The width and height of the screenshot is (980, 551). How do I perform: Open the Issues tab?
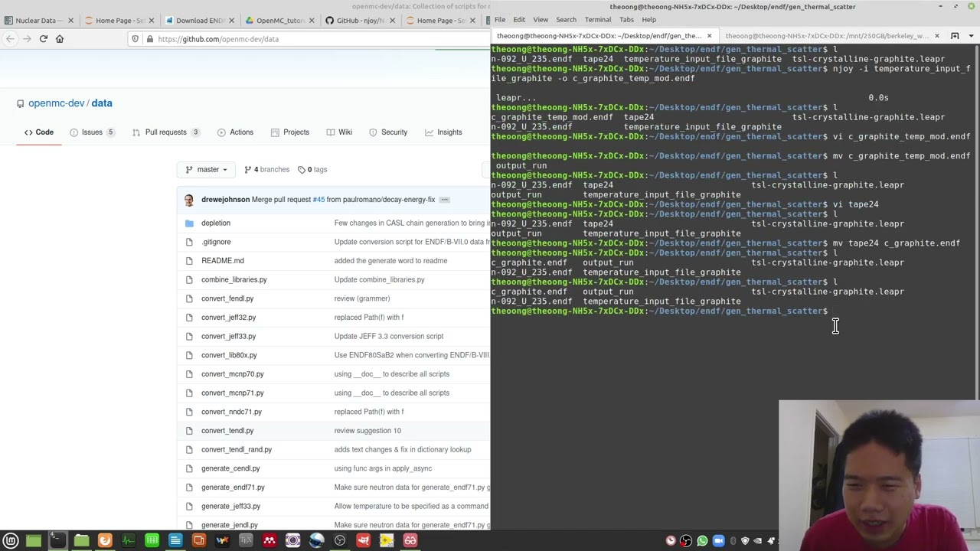click(92, 132)
